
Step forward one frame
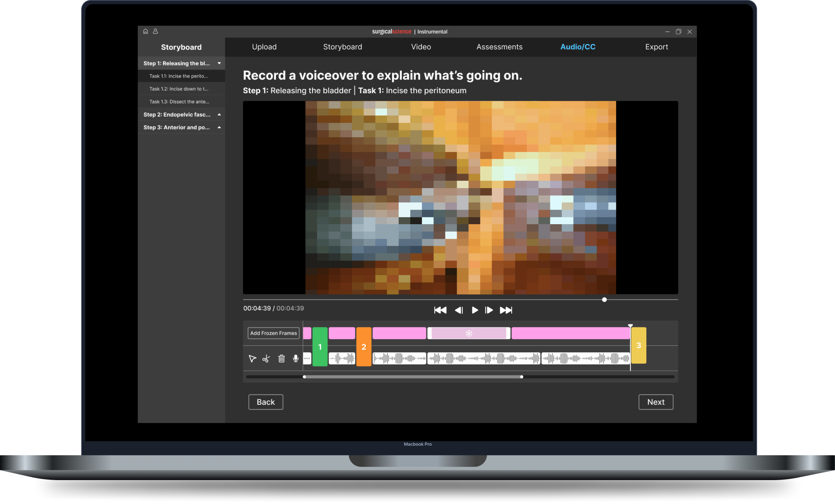tap(489, 310)
